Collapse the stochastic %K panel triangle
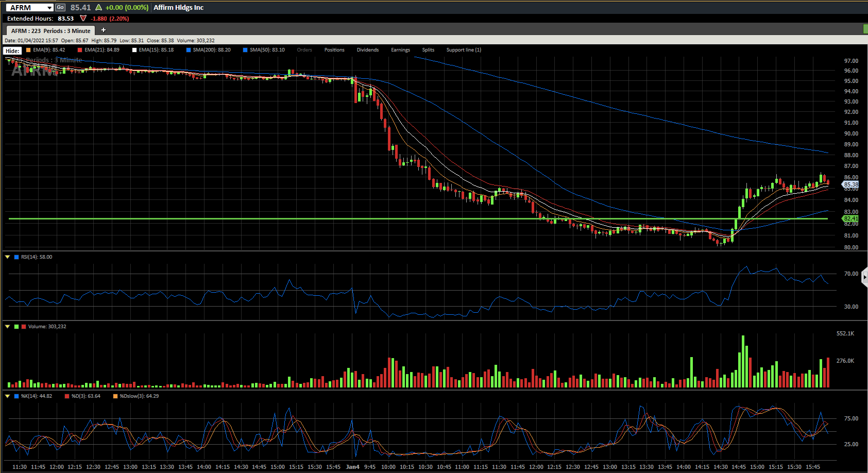868x473 pixels. (x=8, y=396)
